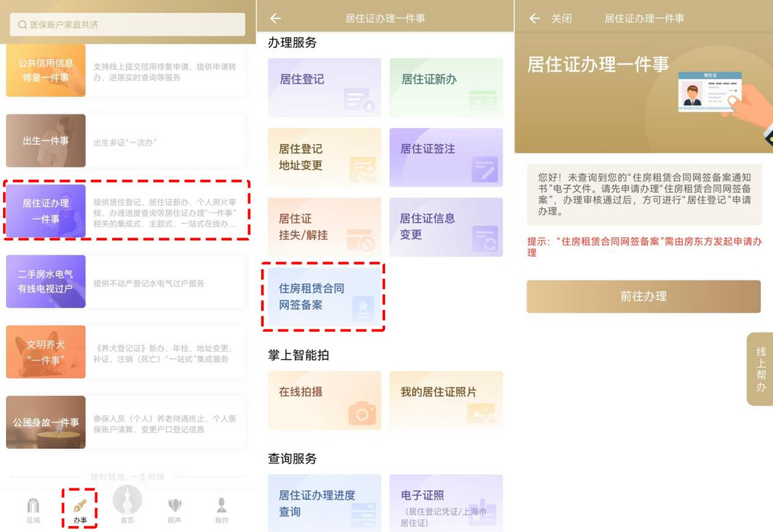Open 居住证办理进度查询 tile

324,502
